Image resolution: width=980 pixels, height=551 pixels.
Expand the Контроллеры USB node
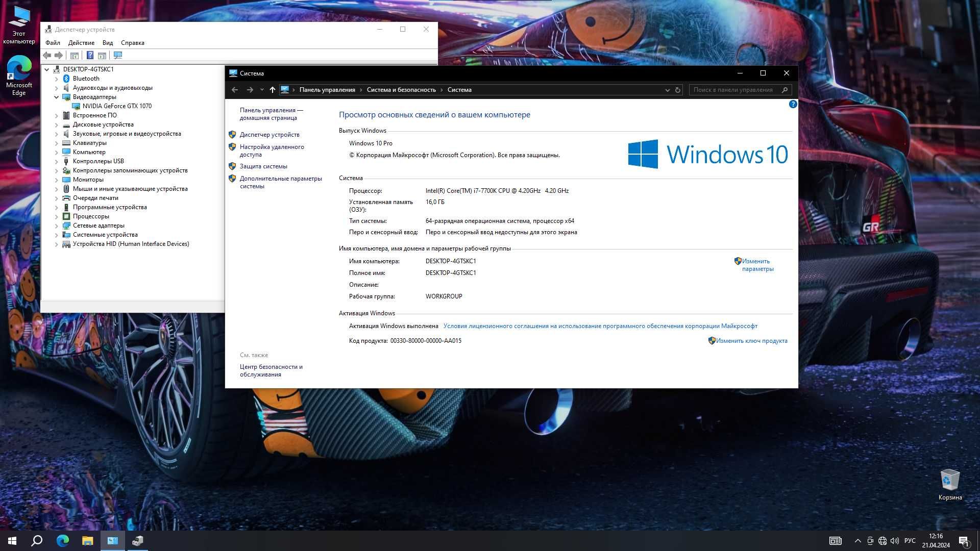[x=57, y=161]
